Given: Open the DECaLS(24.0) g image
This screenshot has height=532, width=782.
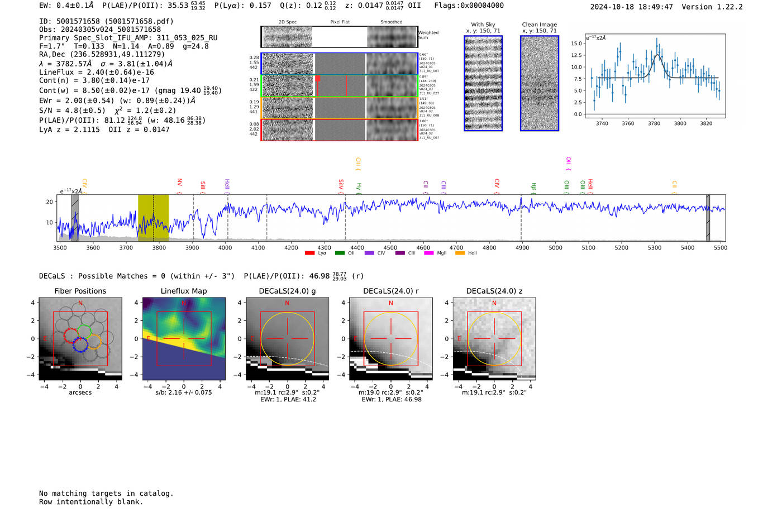Looking at the screenshot, I should pos(287,339).
